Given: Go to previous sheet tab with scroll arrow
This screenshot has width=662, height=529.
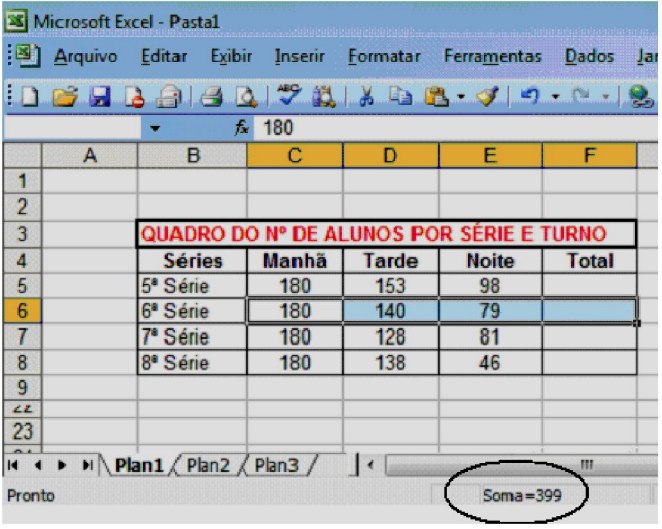Looking at the screenshot, I should click(x=38, y=465).
